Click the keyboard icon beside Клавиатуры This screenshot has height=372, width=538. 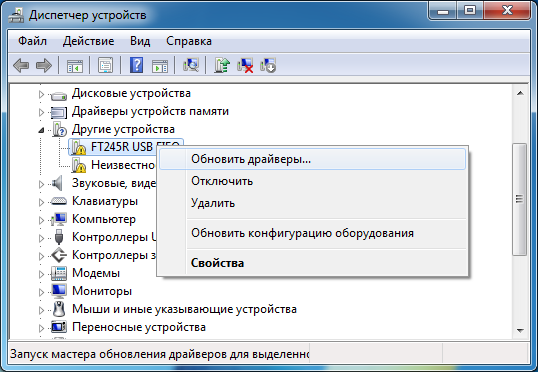pyautogui.click(x=59, y=201)
